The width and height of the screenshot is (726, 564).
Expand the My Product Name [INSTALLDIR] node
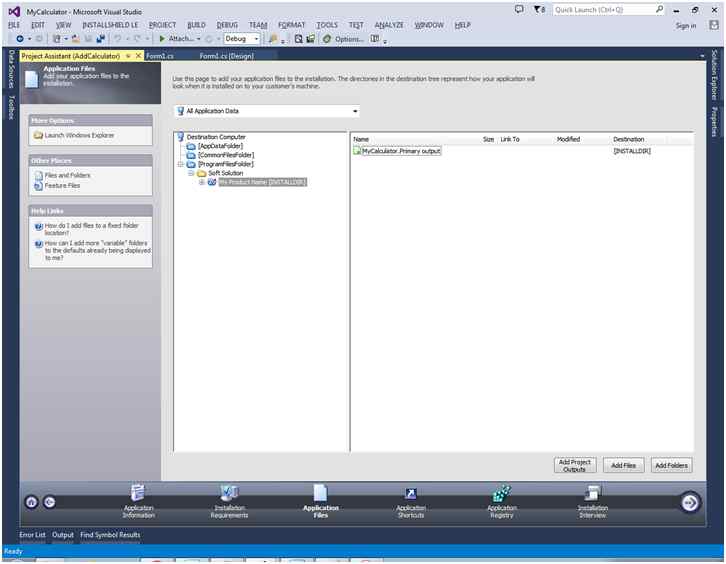point(202,182)
